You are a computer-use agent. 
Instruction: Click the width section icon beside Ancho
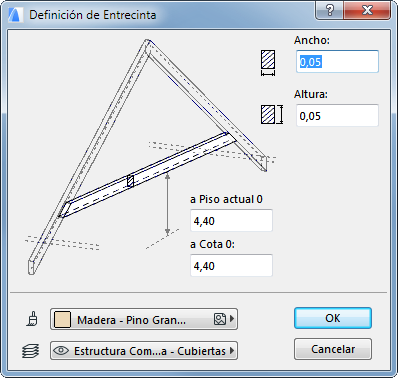(268, 63)
